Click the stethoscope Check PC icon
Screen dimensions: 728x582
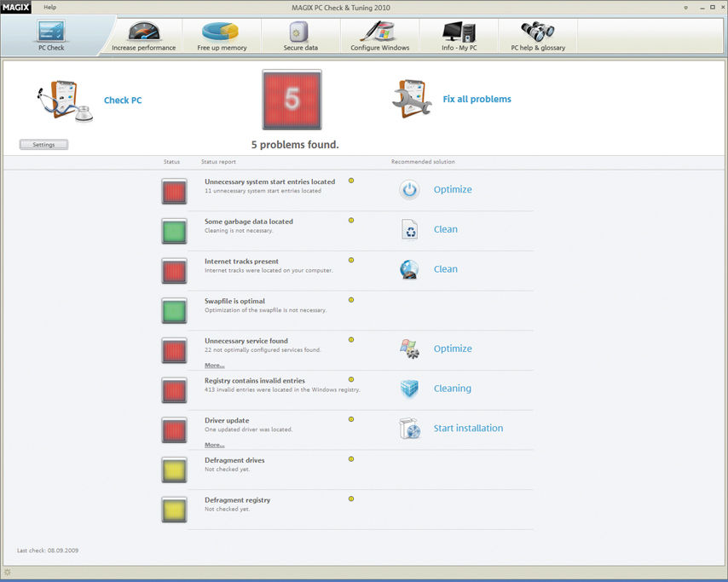coord(65,101)
